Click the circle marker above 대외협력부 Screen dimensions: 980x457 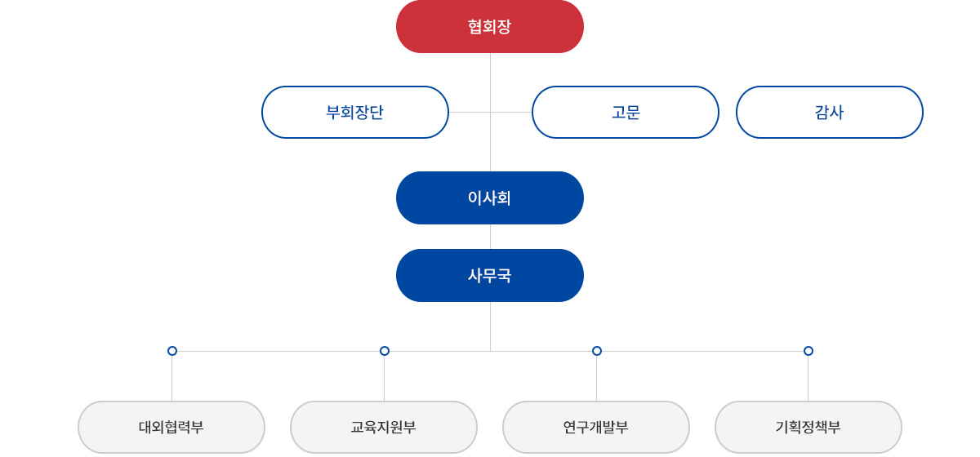click(172, 351)
